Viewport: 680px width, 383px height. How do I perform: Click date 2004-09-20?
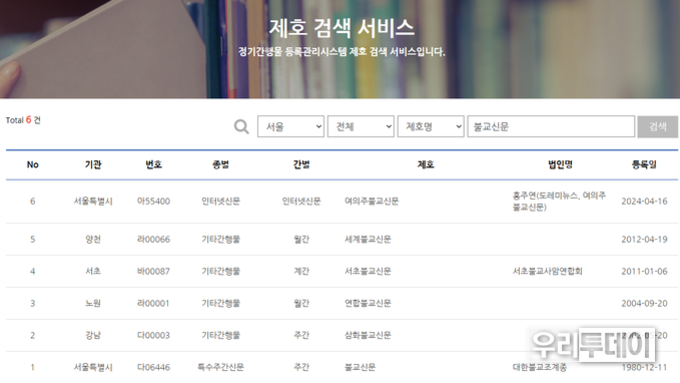pyautogui.click(x=644, y=304)
